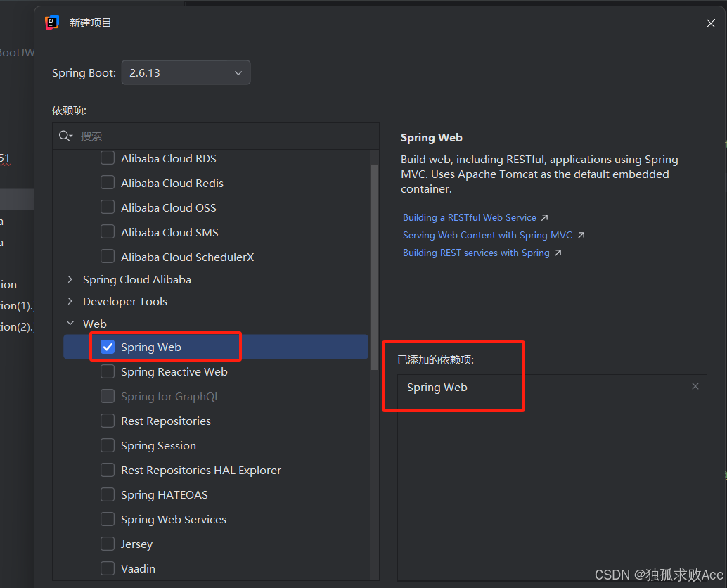Click arrow icon after Serving Web Content link
727x588 pixels.
pyautogui.click(x=581, y=235)
